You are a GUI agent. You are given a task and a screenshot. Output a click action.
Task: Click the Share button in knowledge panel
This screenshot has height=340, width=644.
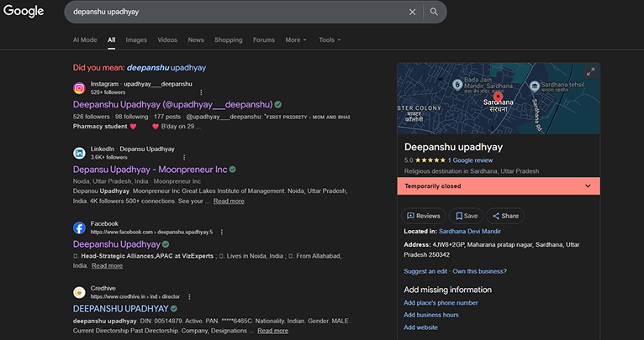pyautogui.click(x=504, y=216)
